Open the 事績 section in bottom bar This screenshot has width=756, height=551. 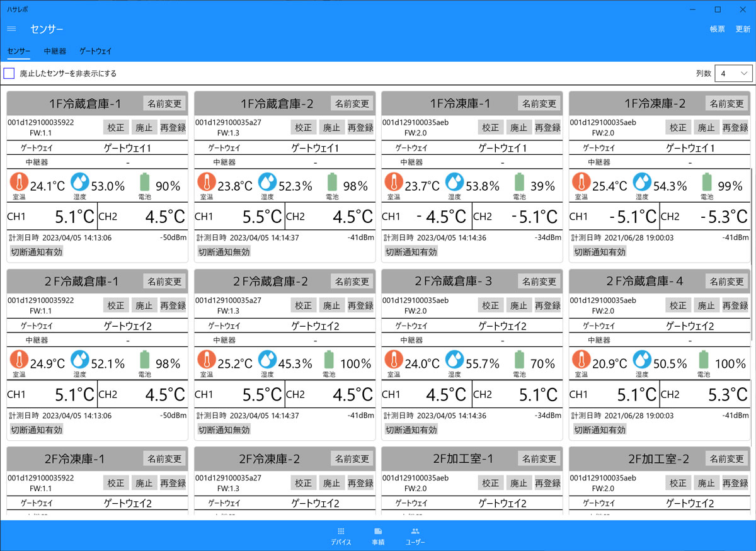378,537
